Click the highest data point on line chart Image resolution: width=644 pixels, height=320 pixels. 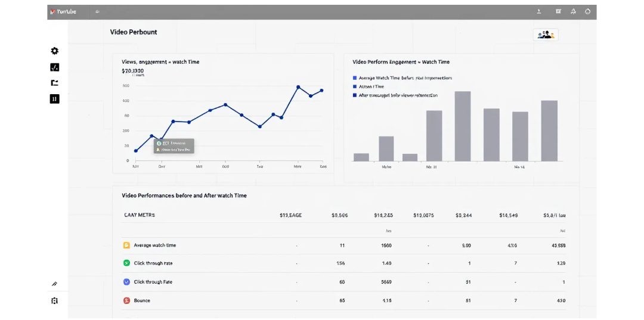(298, 87)
